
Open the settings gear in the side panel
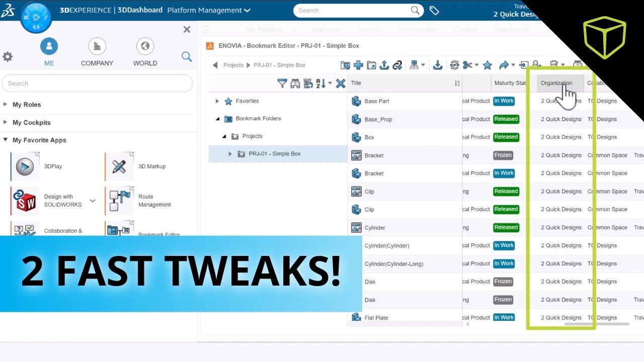click(8, 56)
